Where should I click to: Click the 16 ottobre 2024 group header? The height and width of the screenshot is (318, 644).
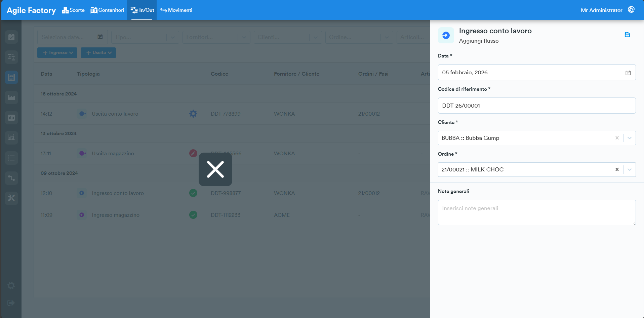(x=59, y=94)
